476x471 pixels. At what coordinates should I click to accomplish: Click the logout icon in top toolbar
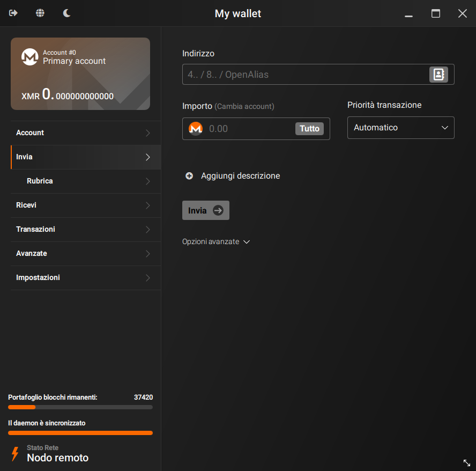13,13
